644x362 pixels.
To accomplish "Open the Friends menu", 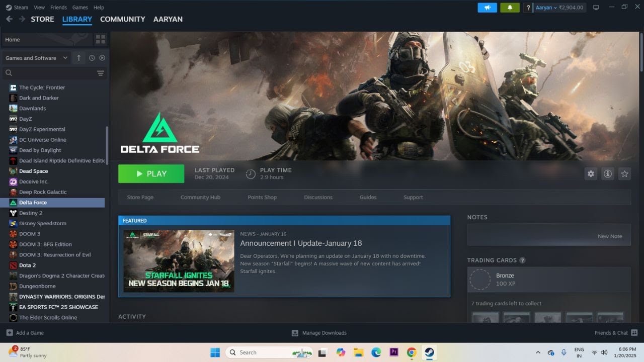I will click(58, 8).
